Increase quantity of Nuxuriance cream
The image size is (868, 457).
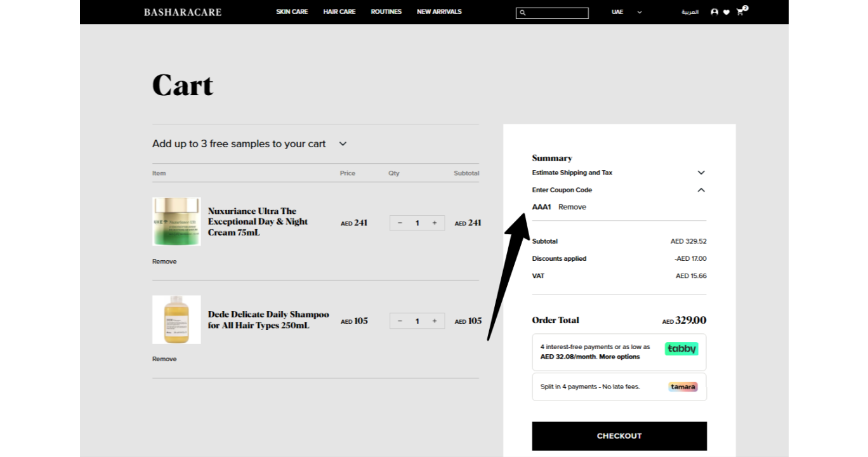coord(435,223)
